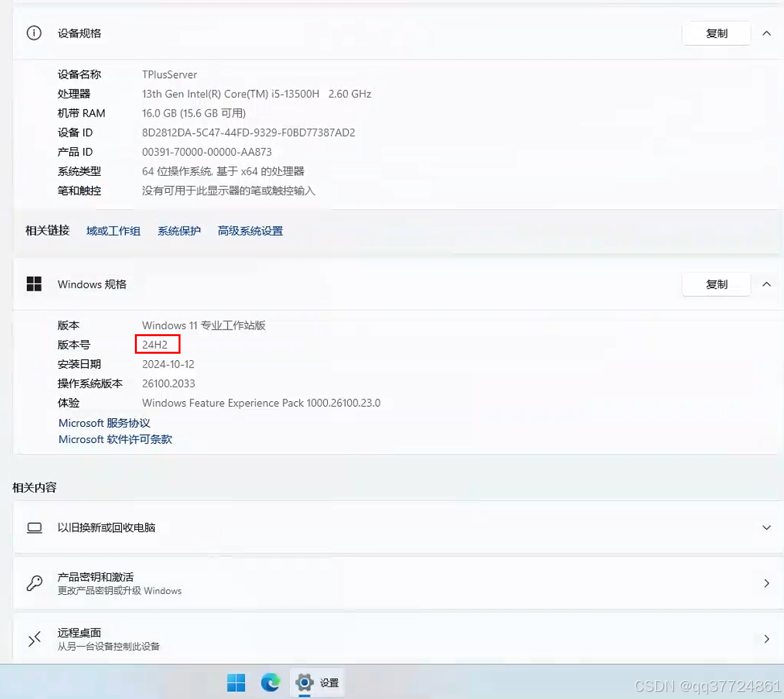Open the 高级系统设置 link
784x699 pixels.
pyautogui.click(x=250, y=231)
